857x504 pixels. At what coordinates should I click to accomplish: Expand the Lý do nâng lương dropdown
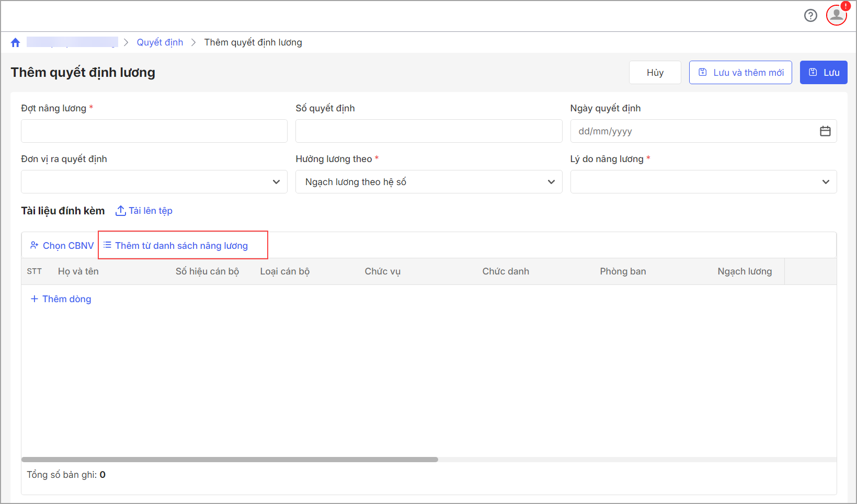[826, 182]
